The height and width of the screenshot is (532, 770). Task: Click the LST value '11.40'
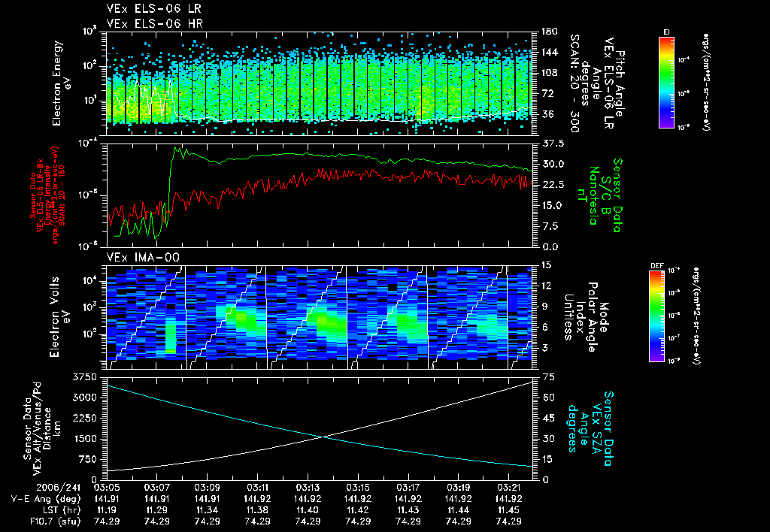point(308,510)
